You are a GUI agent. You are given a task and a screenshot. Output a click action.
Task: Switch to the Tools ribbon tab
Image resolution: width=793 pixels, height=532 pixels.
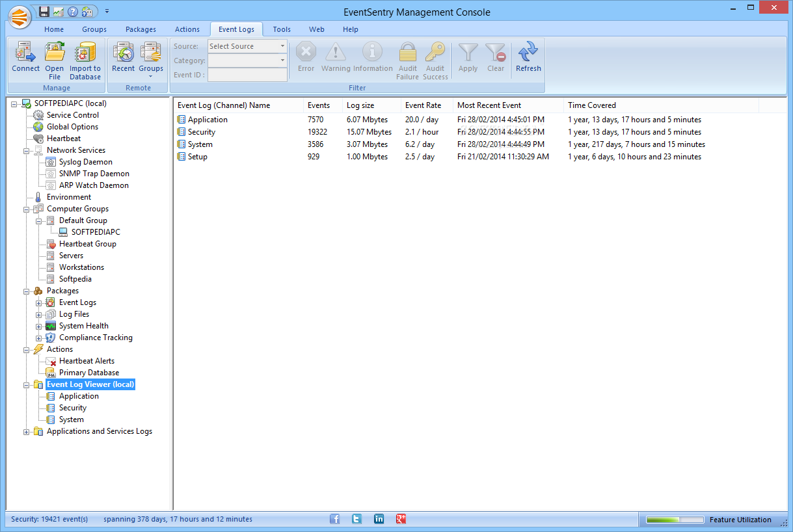[x=282, y=29]
